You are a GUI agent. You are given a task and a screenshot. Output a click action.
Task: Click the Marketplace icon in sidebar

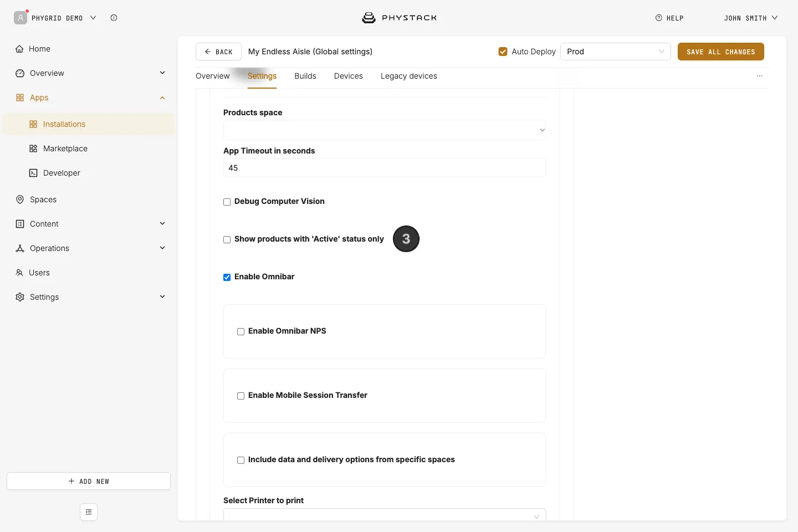(x=33, y=149)
